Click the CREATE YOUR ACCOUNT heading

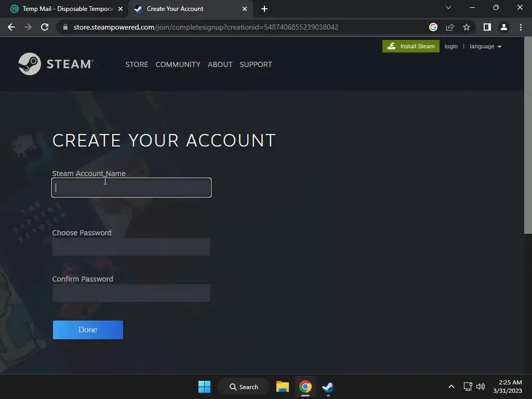point(164,140)
